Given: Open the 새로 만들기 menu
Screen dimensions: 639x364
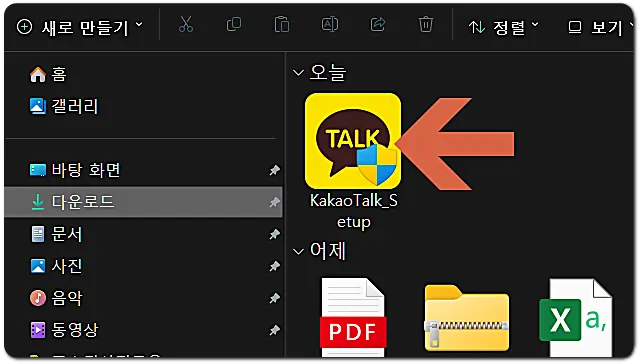Looking at the screenshot, I should pyautogui.click(x=80, y=27).
